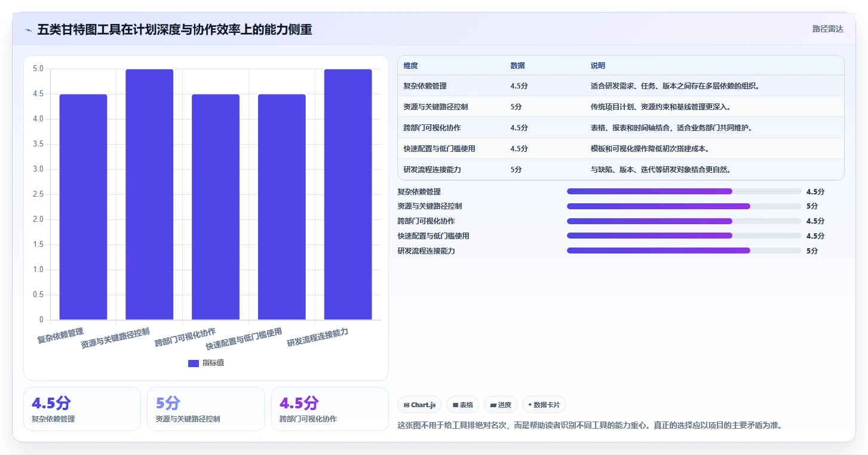Toggle the 指标值 legend swatch

[193, 363]
